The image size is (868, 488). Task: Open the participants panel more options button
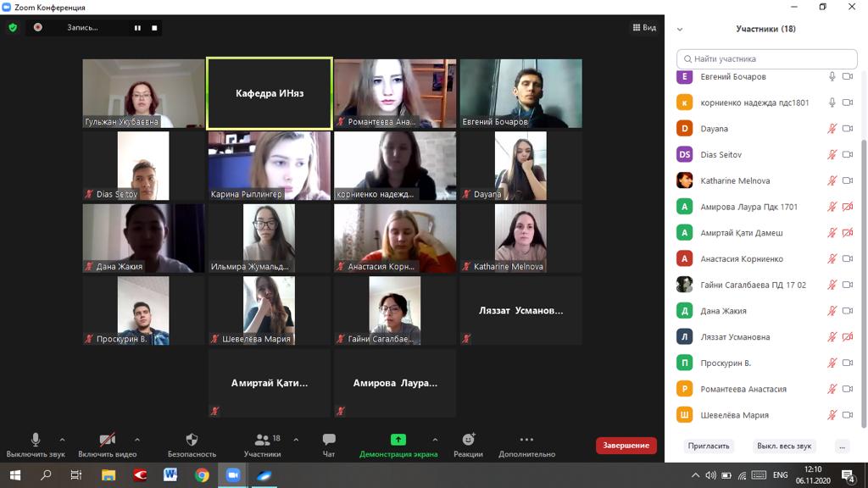842,446
